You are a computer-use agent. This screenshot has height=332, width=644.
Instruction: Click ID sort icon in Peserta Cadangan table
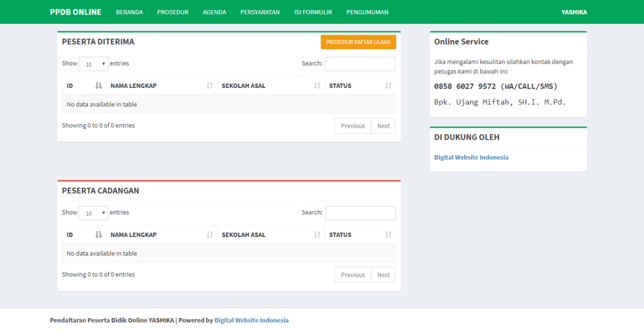pyautogui.click(x=99, y=235)
